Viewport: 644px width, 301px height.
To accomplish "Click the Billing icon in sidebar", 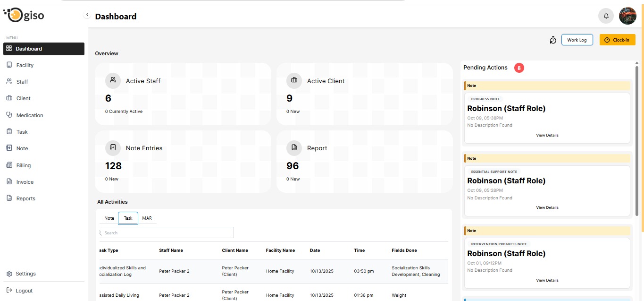I will coord(9,165).
